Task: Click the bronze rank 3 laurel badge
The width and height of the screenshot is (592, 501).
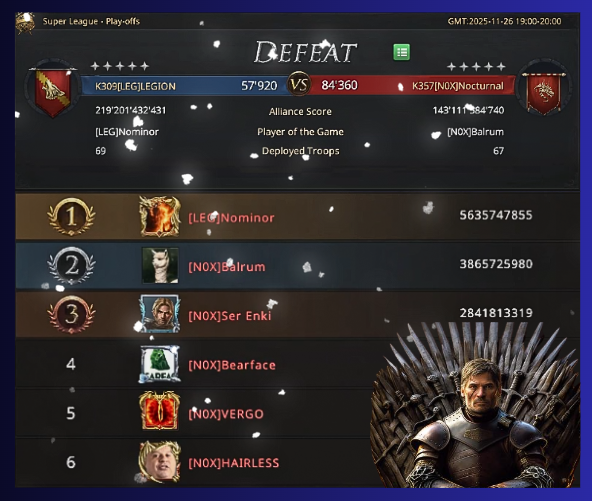Action: 71,314
